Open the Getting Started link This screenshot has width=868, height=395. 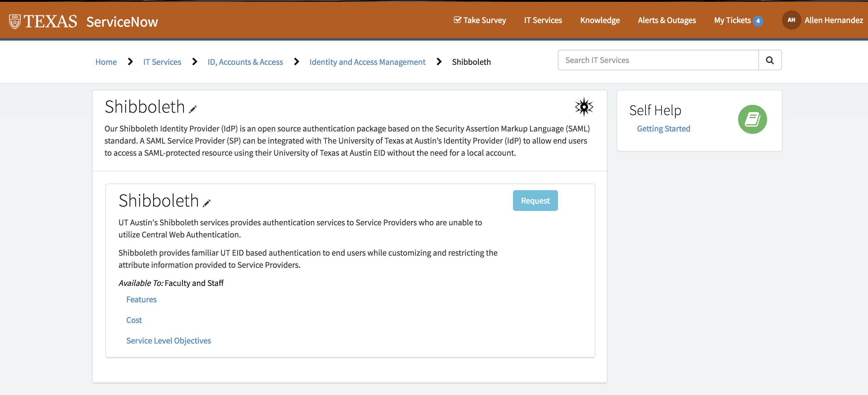[663, 128]
